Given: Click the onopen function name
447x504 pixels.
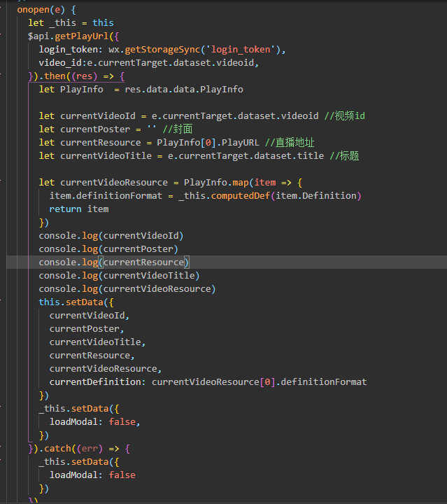Looking at the screenshot, I should (x=33, y=10).
